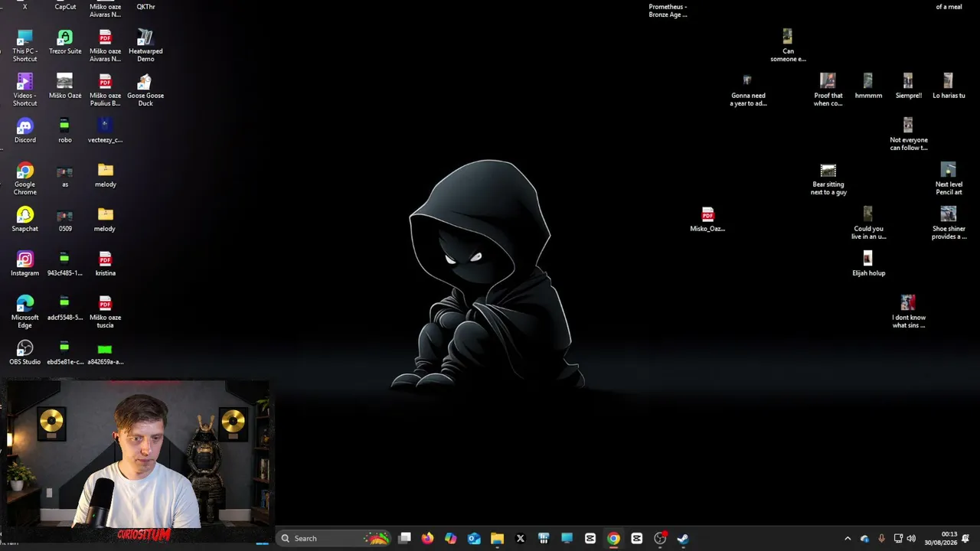
Task: Select the a842659a-a... file icon
Action: [x=105, y=353]
